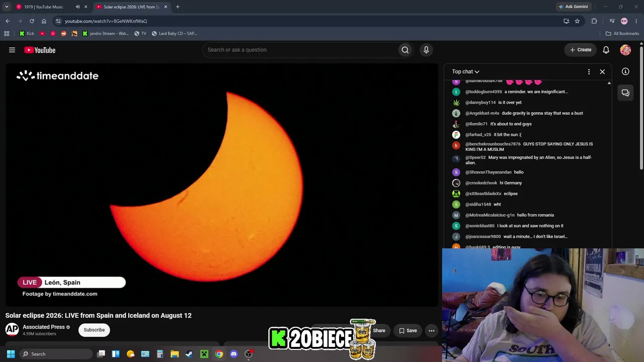644x362 pixels.
Task: Click Ask Gemini button
Action: pyautogui.click(x=573, y=7)
